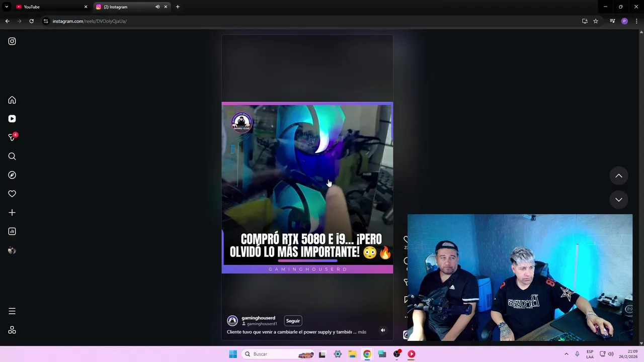The width and height of the screenshot is (644, 362).
Task: Open the red play-icon app on taskbar
Action: [x=412, y=354]
